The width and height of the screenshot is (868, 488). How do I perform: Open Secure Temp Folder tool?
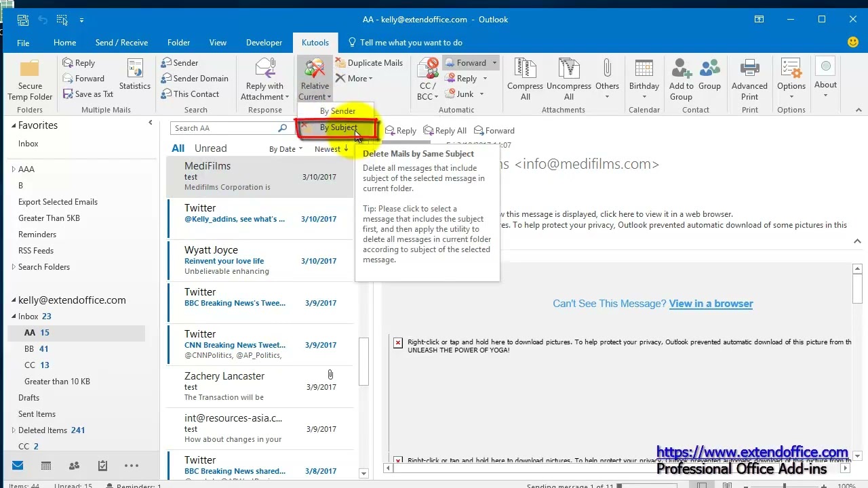(30, 80)
